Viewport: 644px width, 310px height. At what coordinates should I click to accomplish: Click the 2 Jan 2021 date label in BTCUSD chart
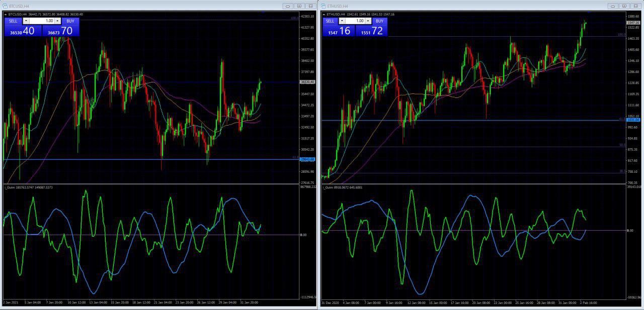[x=11, y=302]
